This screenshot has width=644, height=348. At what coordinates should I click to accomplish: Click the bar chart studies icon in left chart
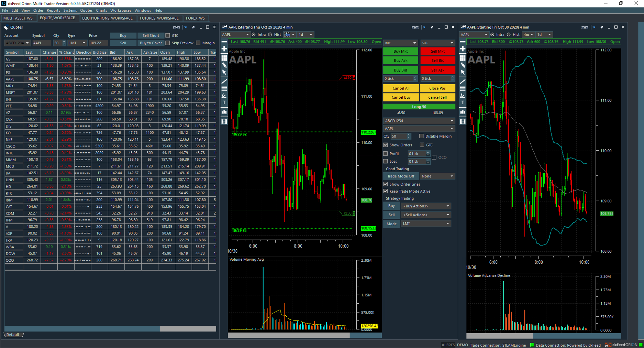click(x=224, y=112)
